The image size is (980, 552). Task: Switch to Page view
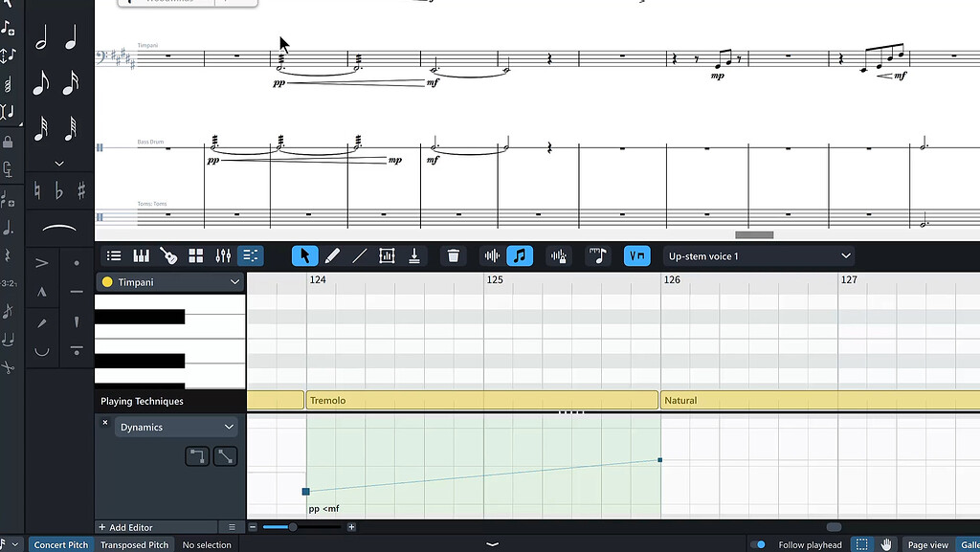click(x=926, y=544)
